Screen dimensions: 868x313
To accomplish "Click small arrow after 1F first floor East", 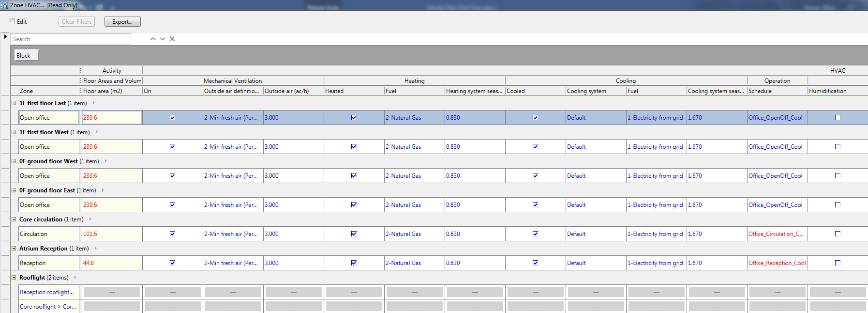I will coord(94,103).
